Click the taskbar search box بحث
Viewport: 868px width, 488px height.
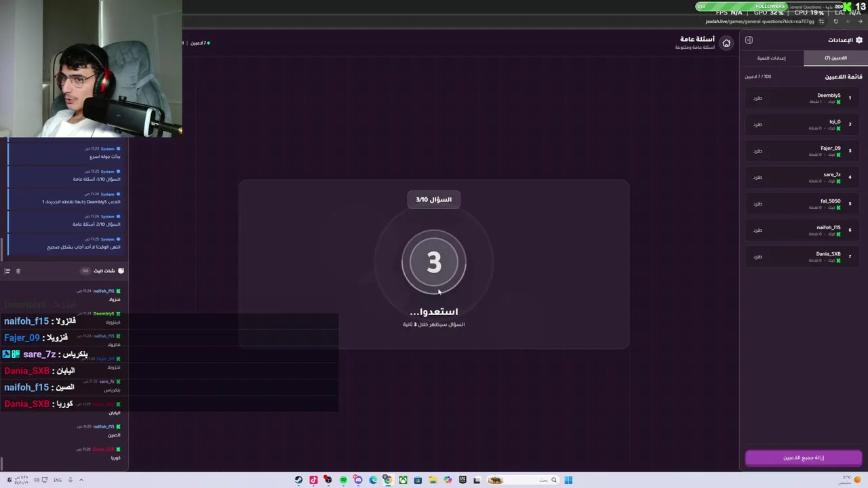[523, 480]
